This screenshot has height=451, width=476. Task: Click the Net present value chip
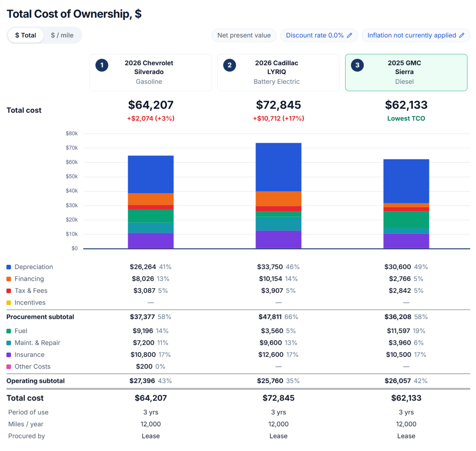(x=244, y=35)
